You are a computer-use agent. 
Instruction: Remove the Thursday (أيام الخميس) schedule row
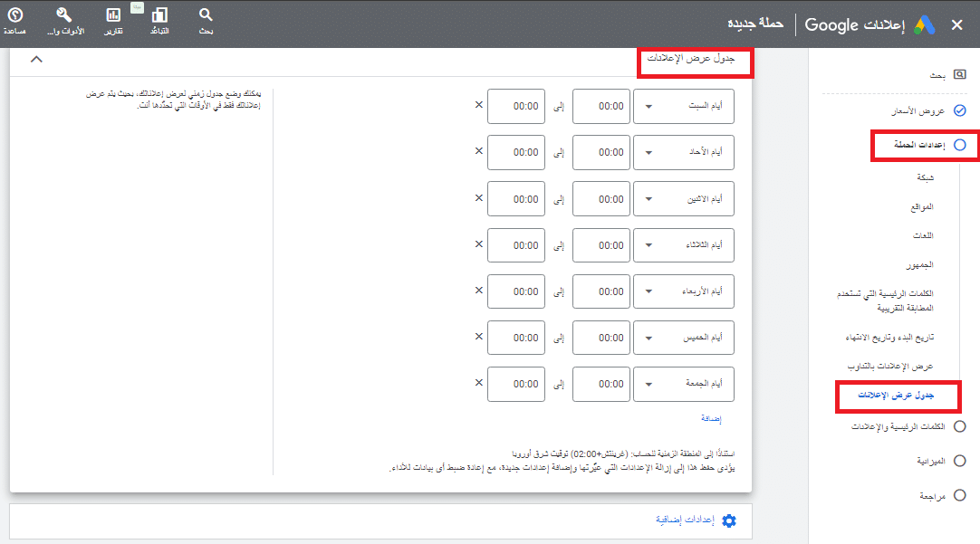pyautogui.click(x=479, y=337)
